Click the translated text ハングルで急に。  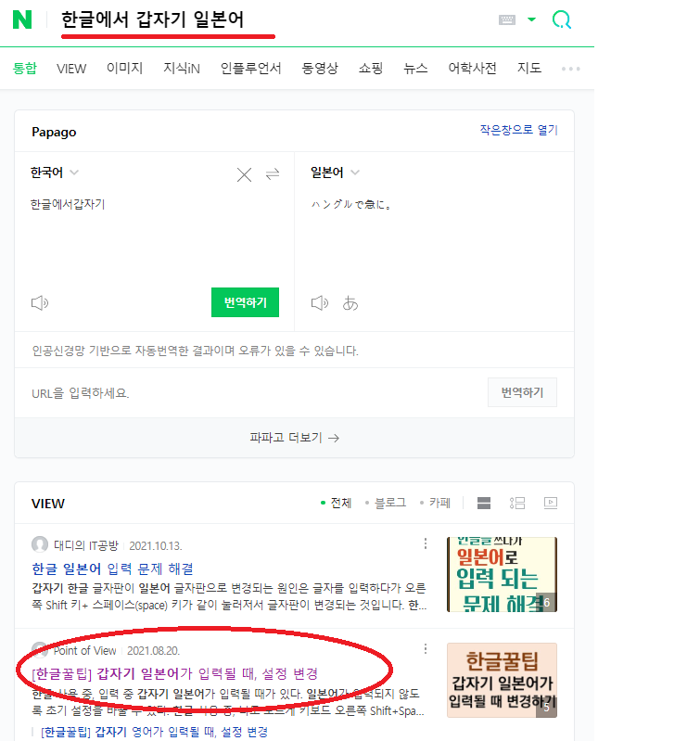[x=351, y=204]
